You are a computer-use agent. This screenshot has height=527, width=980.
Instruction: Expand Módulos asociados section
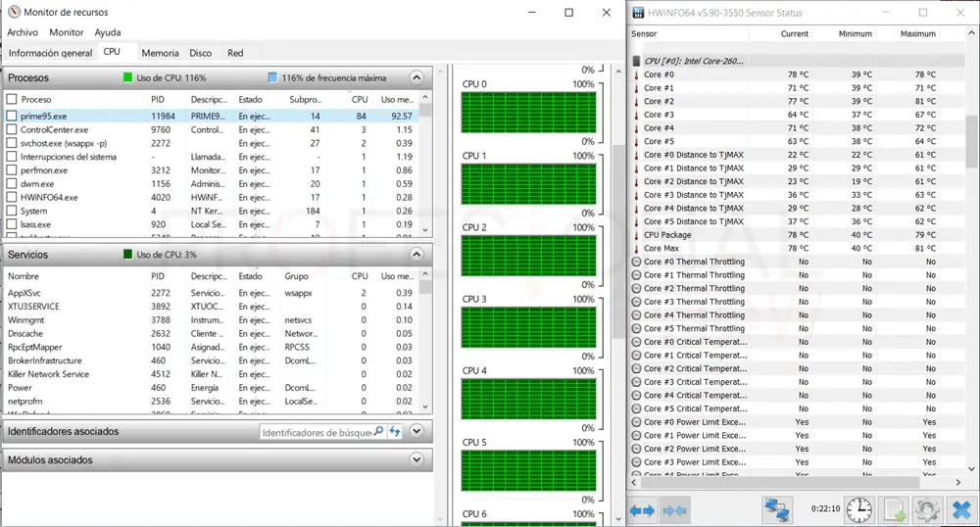[416, 459]
